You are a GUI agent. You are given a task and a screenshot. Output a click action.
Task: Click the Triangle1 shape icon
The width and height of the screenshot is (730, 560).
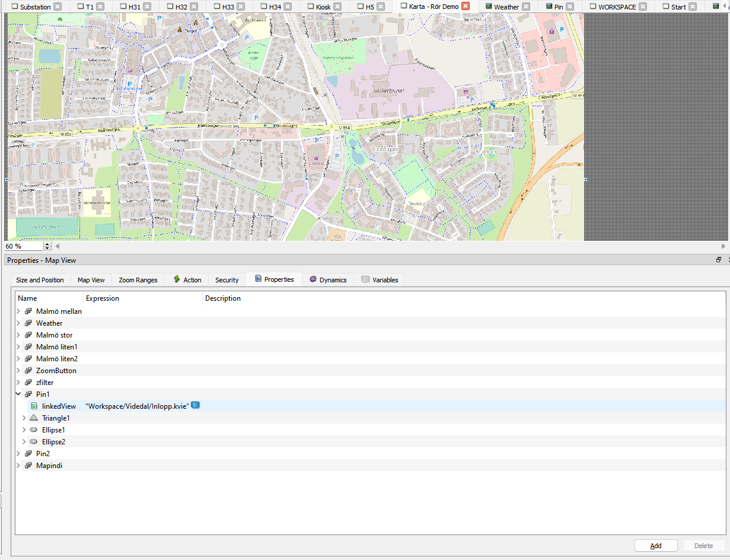(34, 418)
